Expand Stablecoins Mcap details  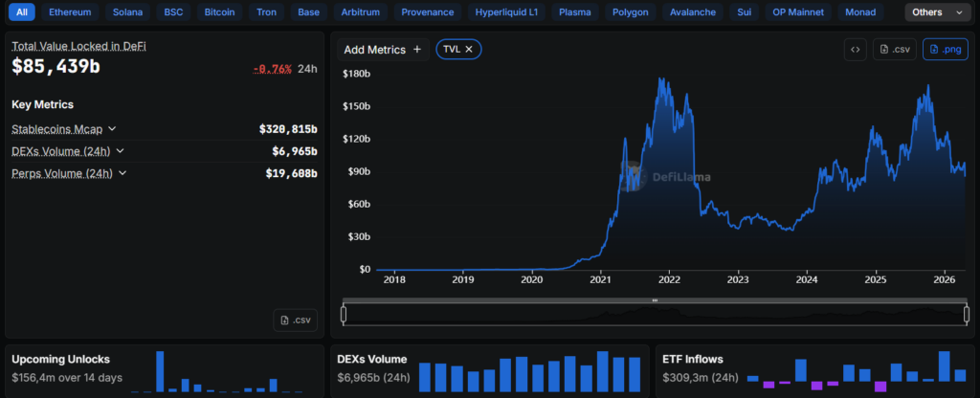click(x=112, y=128)
